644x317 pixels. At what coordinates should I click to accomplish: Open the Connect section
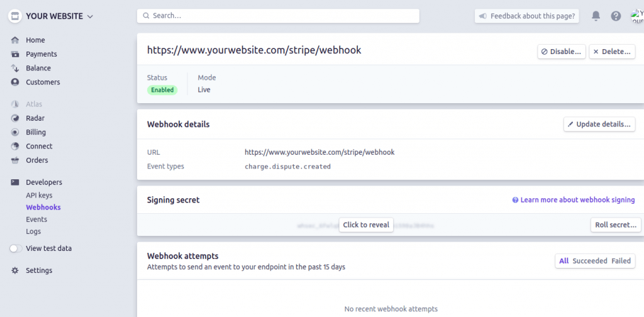[x=39, y=146]
